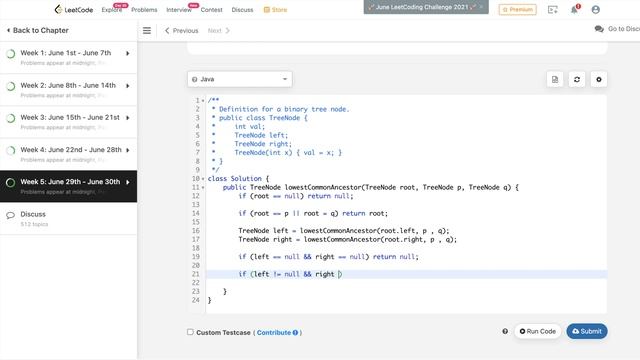Click the code notes document icon
This screenshot has width=640, height=360.
tap(555, 80)
